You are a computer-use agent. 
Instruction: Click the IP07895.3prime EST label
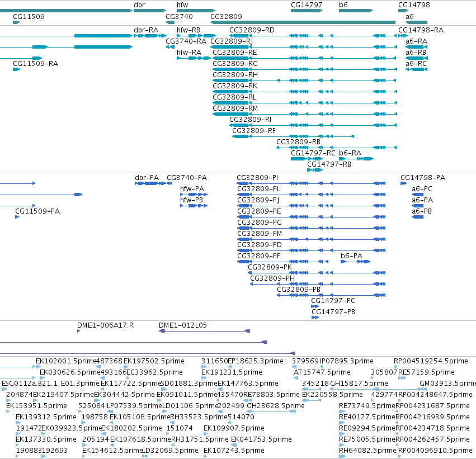pos(347,361)
